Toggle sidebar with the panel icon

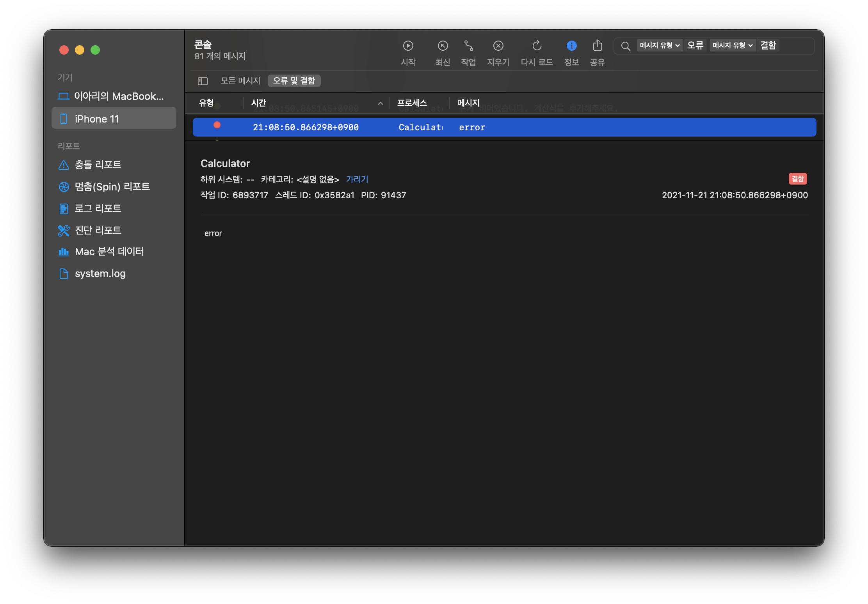tap(203, 81)
